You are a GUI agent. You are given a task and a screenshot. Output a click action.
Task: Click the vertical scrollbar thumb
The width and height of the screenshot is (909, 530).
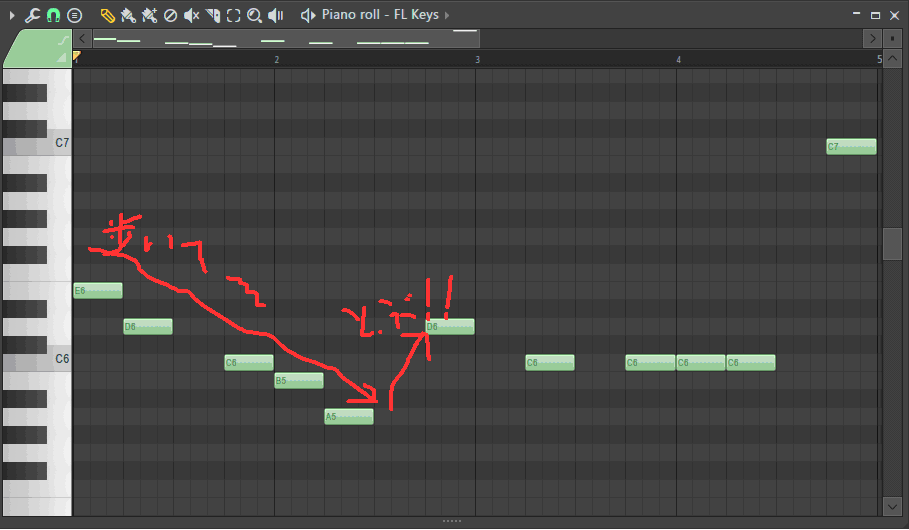(x=892, y=244)
